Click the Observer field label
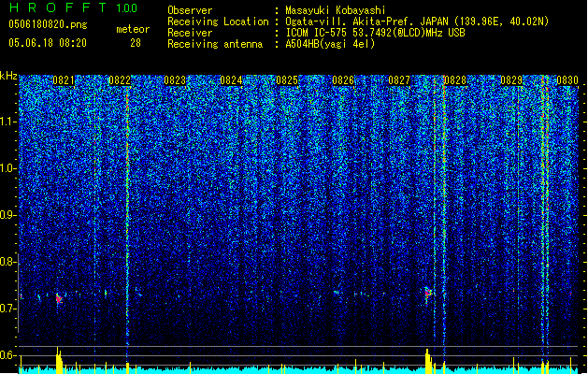Viewport: 588px width, 374px height. tap(190, 10)
